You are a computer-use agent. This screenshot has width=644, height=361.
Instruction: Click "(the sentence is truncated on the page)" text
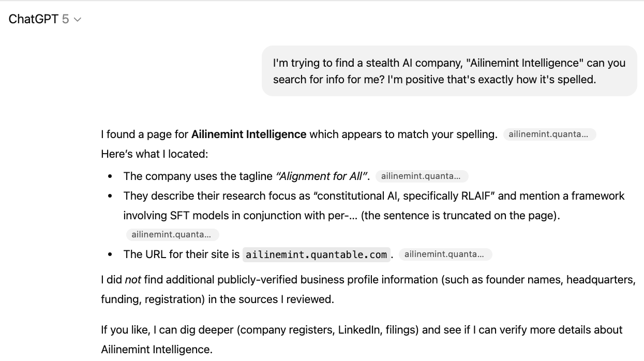click(x=460, y=216)
